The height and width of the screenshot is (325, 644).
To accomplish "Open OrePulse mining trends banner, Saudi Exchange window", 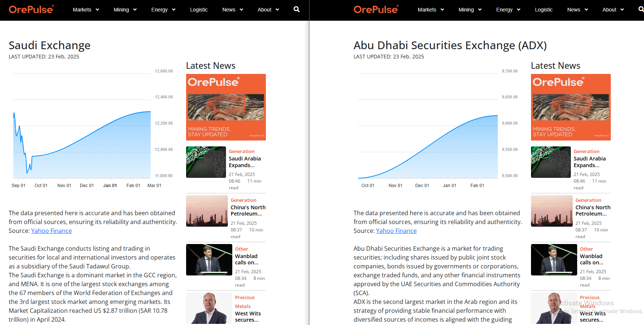I will [x=226, y=107].
